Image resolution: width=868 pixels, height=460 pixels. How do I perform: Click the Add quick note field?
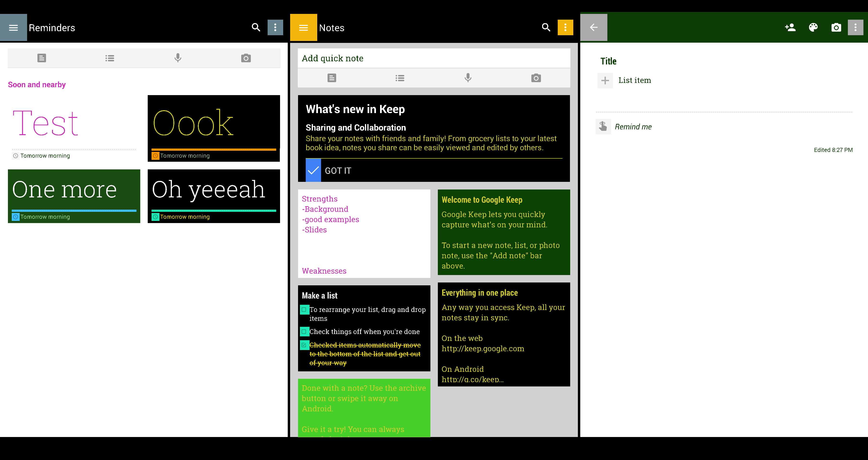pos(434,58)
